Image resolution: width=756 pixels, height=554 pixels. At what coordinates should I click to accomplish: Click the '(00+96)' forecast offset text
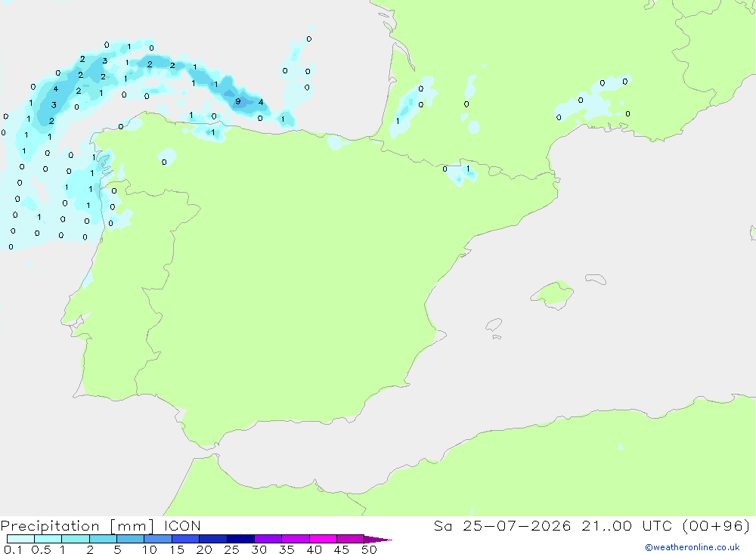coord(717,525)
